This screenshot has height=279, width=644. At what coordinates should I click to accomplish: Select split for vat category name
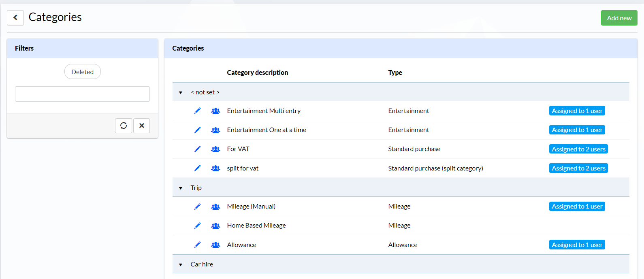(243, 168)
